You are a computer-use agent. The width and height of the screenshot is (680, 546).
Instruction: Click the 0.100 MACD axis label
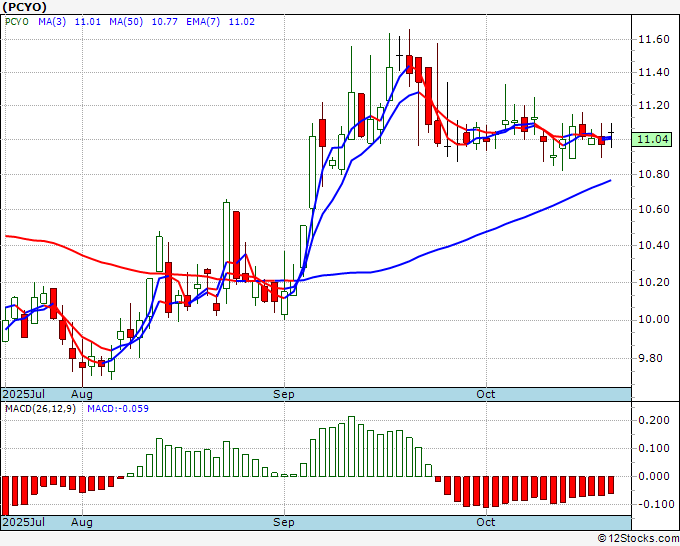point(654,448)
